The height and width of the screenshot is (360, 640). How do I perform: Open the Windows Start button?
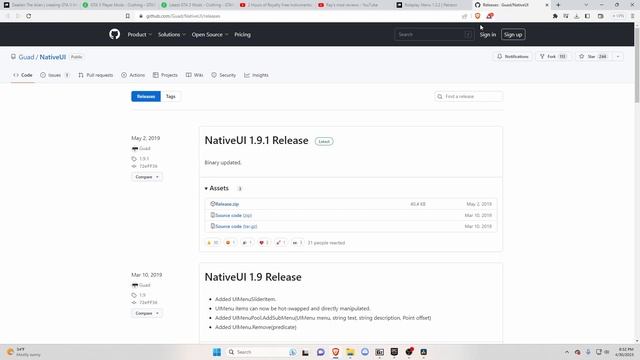(x=217, y=352)
